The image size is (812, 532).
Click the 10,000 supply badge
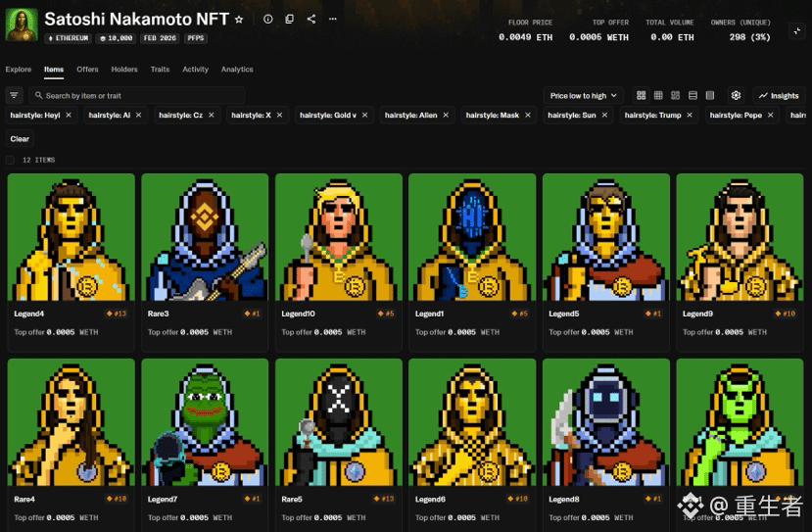(116, 38)
